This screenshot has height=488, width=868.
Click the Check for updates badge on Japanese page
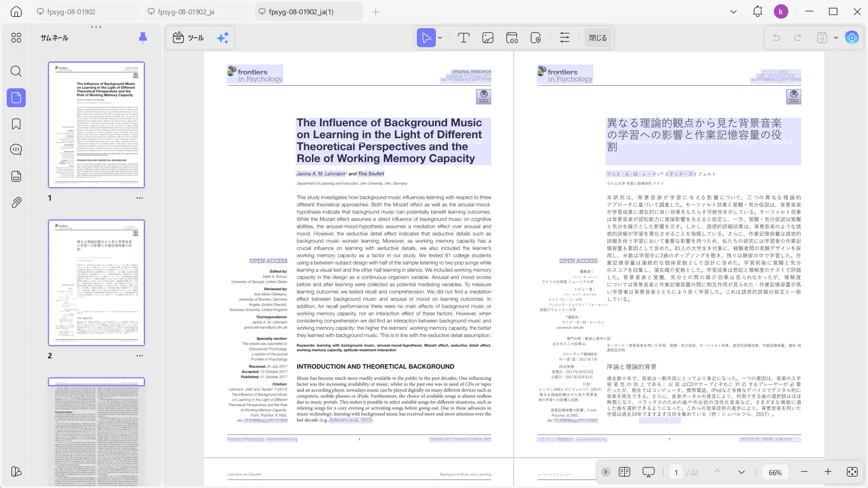click(794, 97)
